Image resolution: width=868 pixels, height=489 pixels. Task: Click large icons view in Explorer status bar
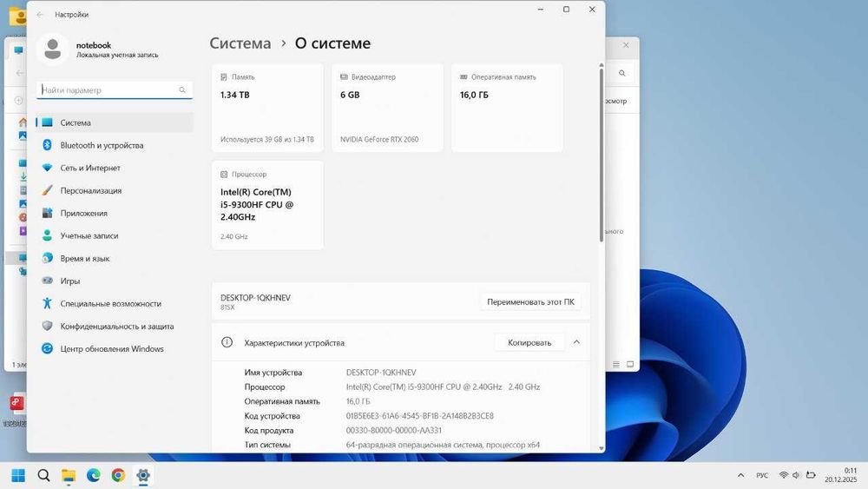[x=630, y=365]
